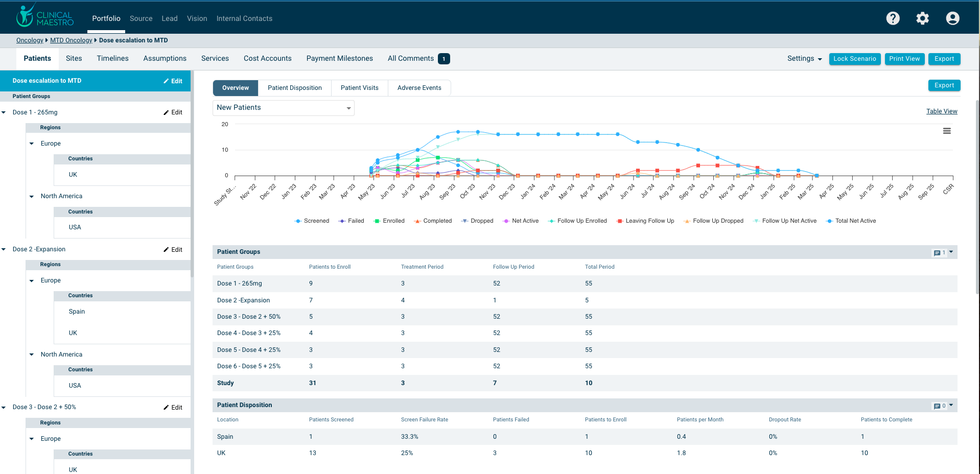
Task: Click pencil Edit for Dose 1 - 265mg
Action: tap(173, 112)
